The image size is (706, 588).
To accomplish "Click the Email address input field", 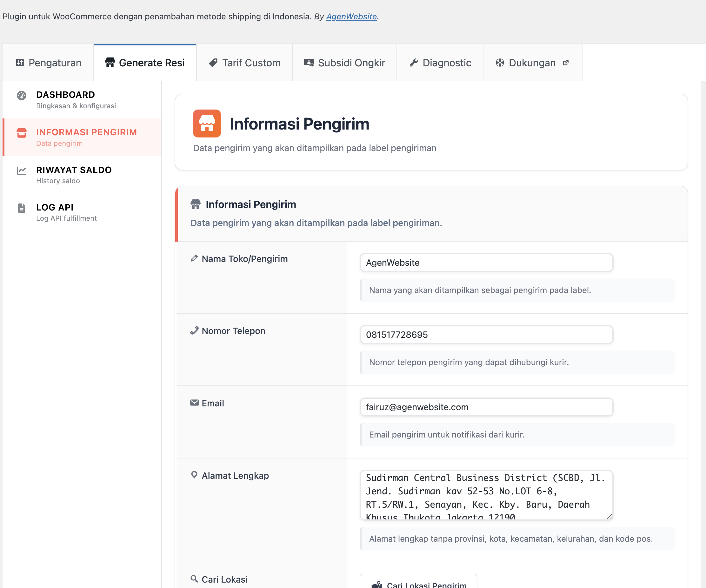I will coord(486,407).
